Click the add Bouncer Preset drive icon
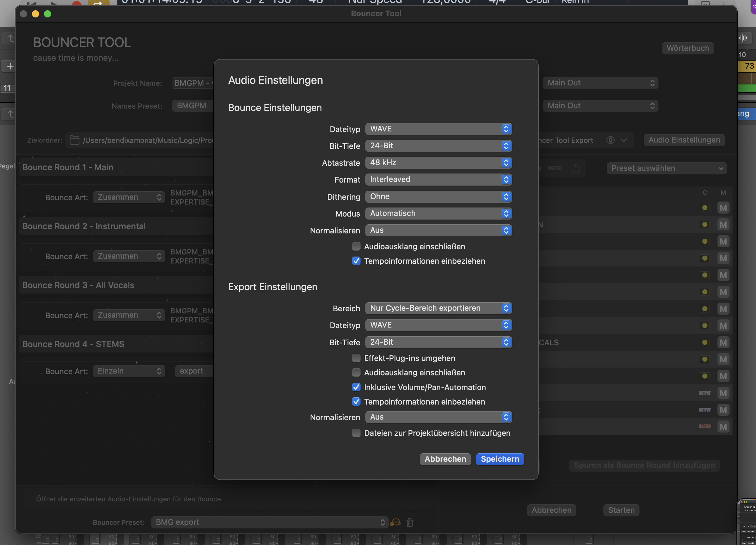Screen dimensions: 756x545 point(395,522)
